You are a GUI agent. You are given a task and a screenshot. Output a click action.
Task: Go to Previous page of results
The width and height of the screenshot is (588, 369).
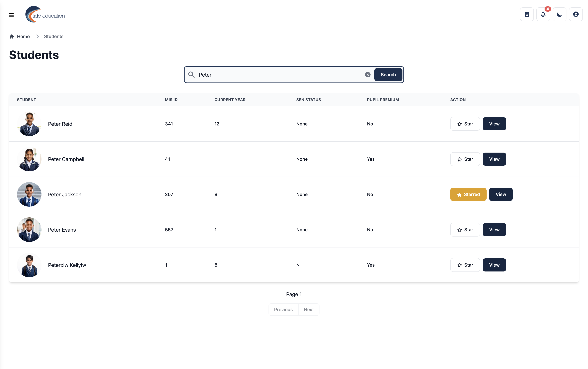(283, 309)
